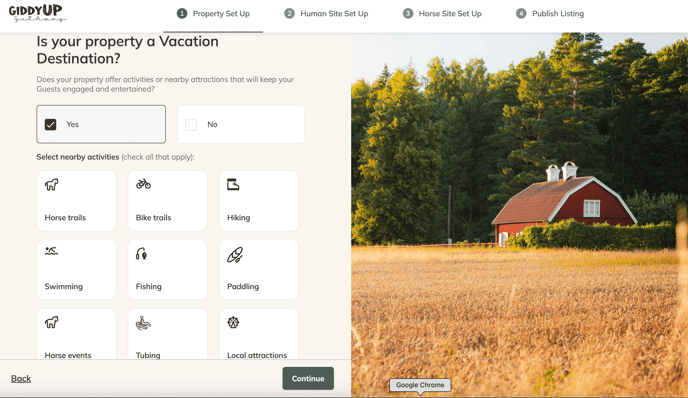Viewport: 688px width, 398px height.
Task: Click the Continue button
Action: (308, 378)
